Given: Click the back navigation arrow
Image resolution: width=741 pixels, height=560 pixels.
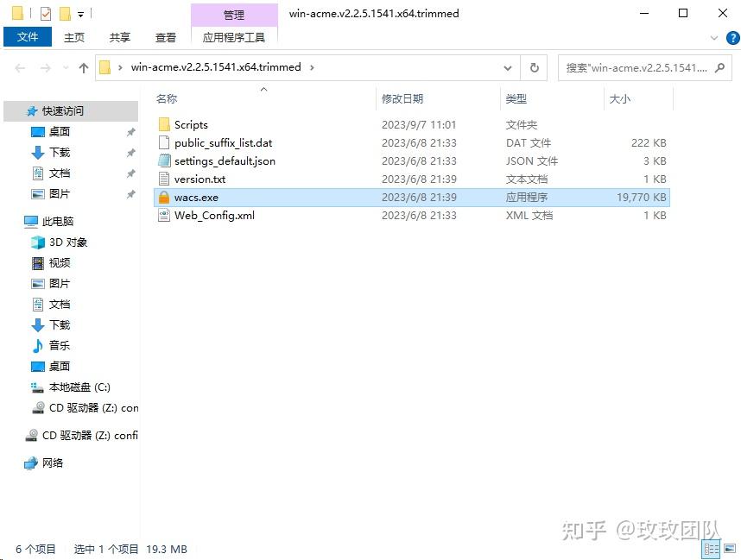Looking at the screenshot, I should (x=19, y=67).
